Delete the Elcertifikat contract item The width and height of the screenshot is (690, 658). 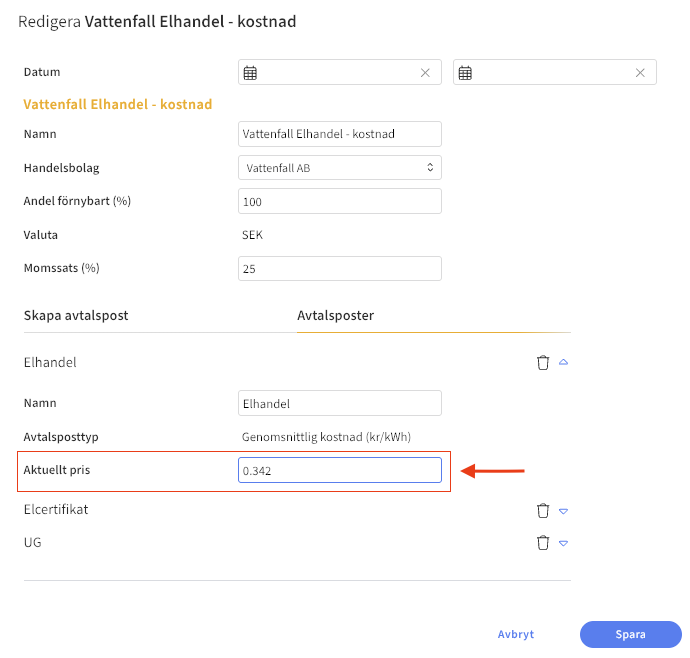click(x=543, y=511)
